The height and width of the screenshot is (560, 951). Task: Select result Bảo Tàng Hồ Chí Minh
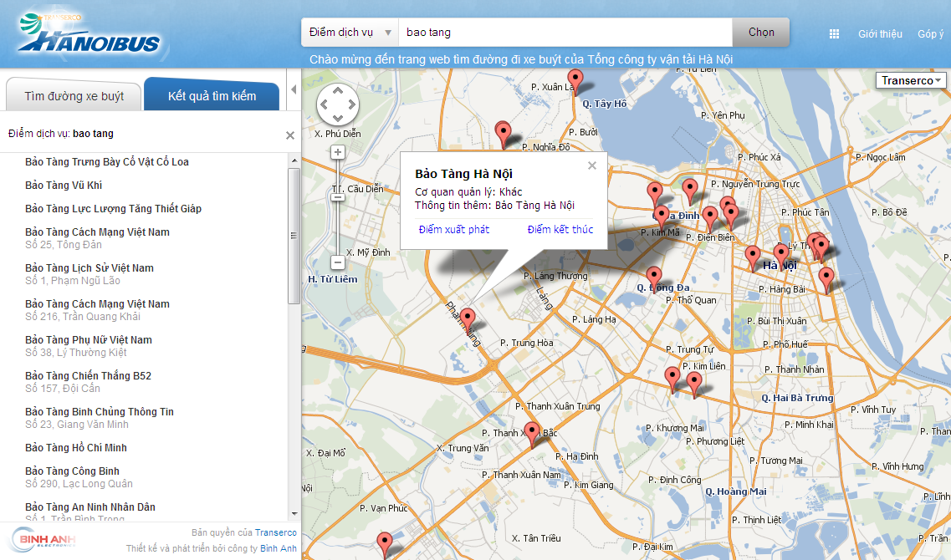(76, 448)
